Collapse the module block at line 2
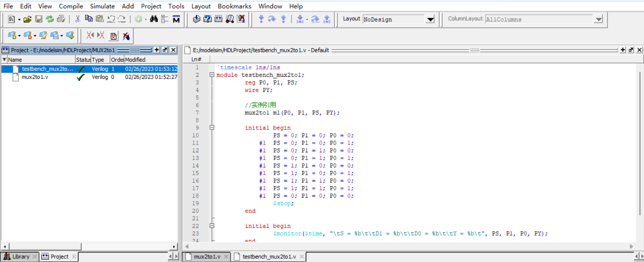The height and width of the screenshot is (262, 644). coord(212,75)
